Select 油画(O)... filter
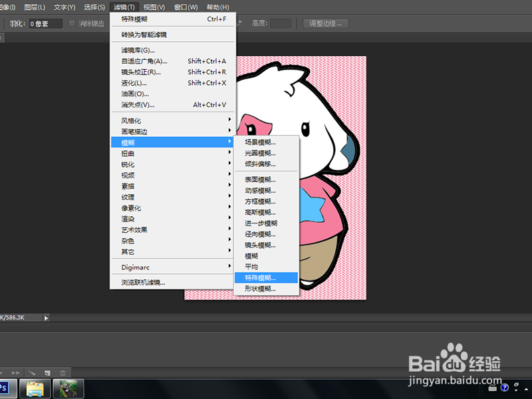The width and height of the screenshot is (532, 399). (x=173, y=94)
